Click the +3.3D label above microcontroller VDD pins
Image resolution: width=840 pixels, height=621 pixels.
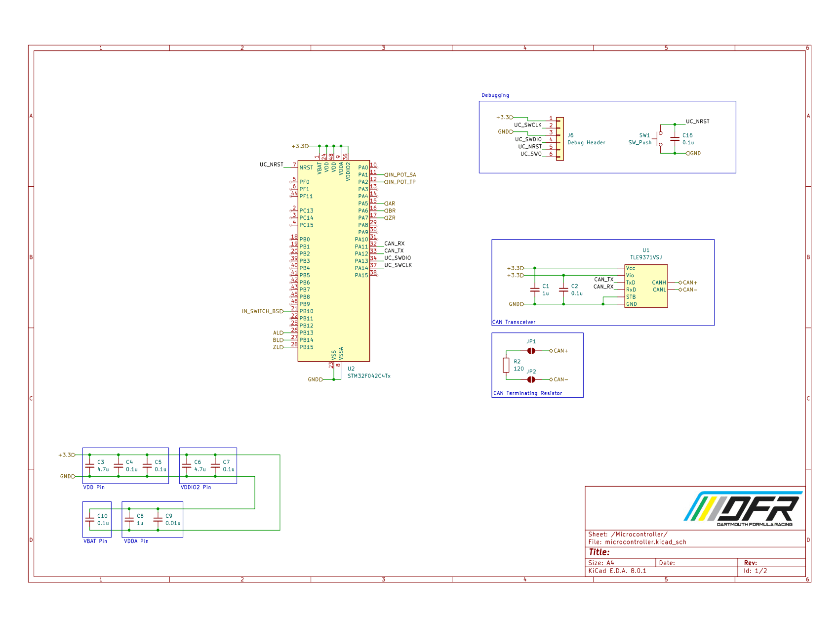click(x=300, y=146)
